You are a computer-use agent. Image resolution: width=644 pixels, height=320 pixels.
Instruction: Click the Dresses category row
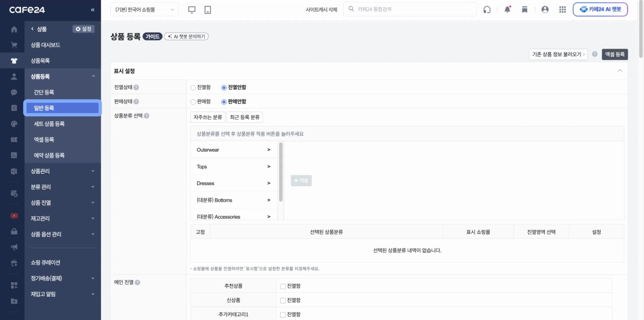pos(233,183)
